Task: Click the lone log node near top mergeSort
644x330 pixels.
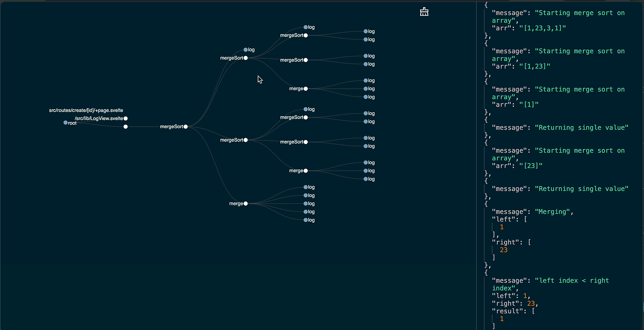Action: point(246,49)
